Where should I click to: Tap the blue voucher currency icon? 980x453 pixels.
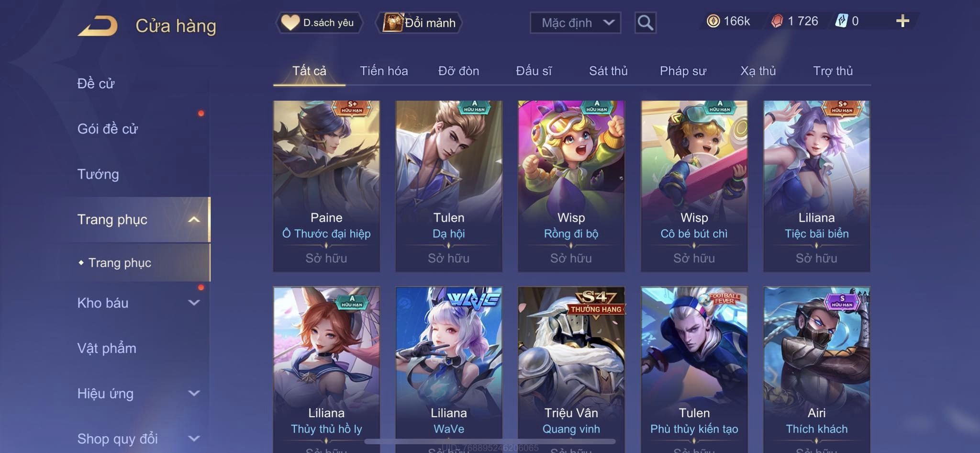point(841,21)
